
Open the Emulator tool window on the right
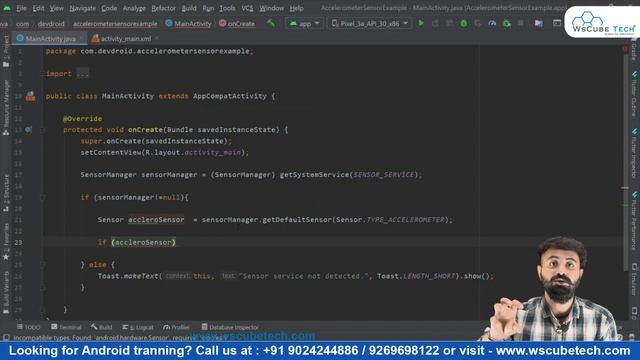pos(634,280)
